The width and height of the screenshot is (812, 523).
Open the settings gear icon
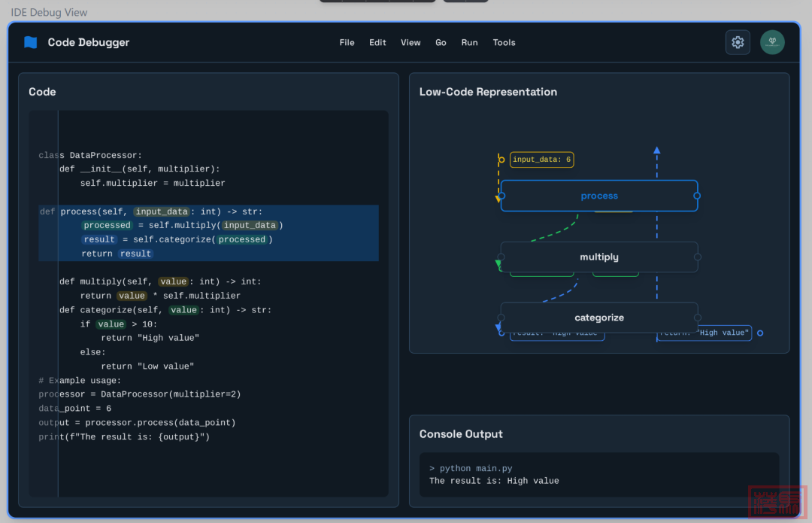(x=738, y=43)
